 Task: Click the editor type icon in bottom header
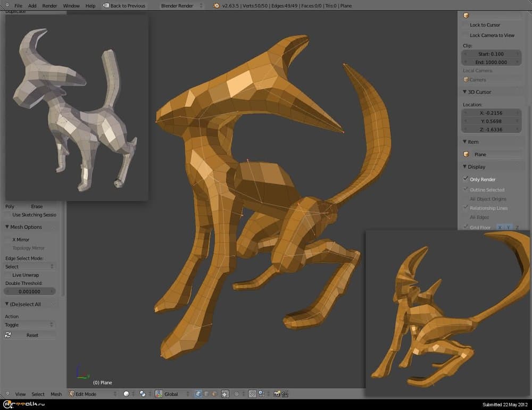click(7, 394)
